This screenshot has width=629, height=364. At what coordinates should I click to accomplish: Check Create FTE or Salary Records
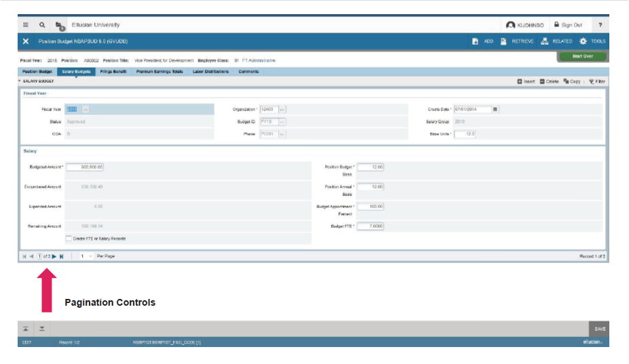coord(69,239)
